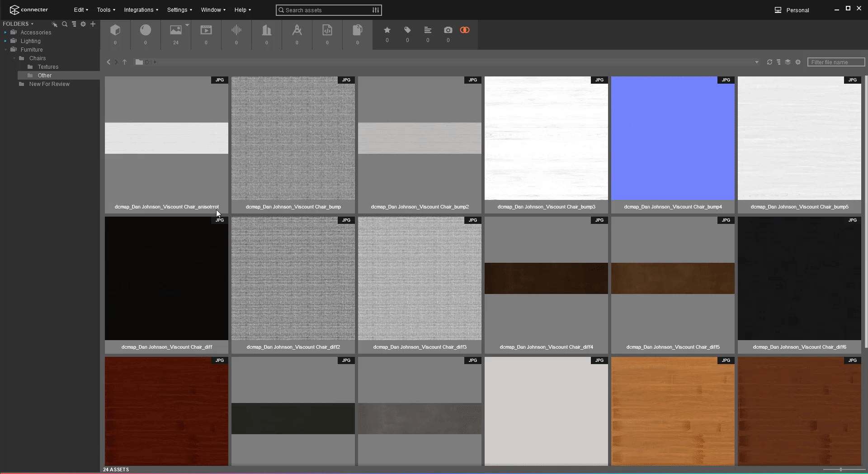Select the New For Review folder

coord(49,84)
